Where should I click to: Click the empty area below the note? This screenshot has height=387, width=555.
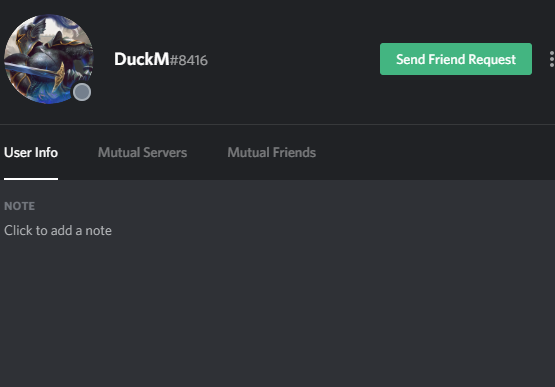click(278, 312)
